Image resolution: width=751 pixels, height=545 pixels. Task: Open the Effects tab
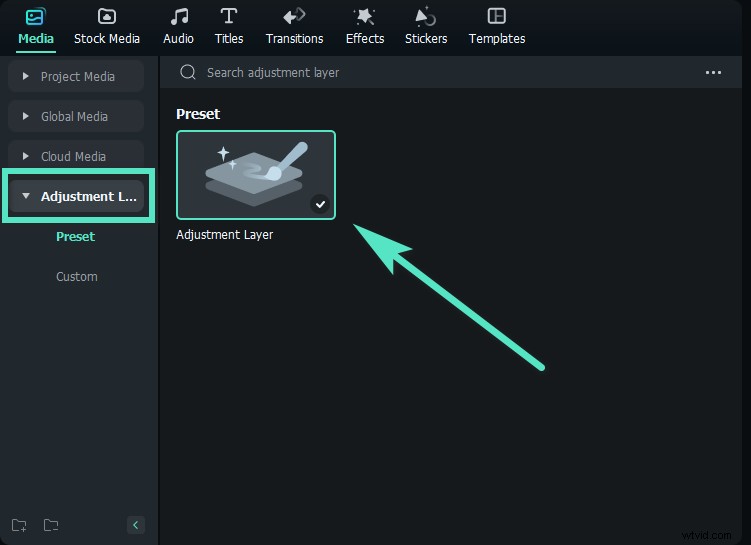point(365,26)
